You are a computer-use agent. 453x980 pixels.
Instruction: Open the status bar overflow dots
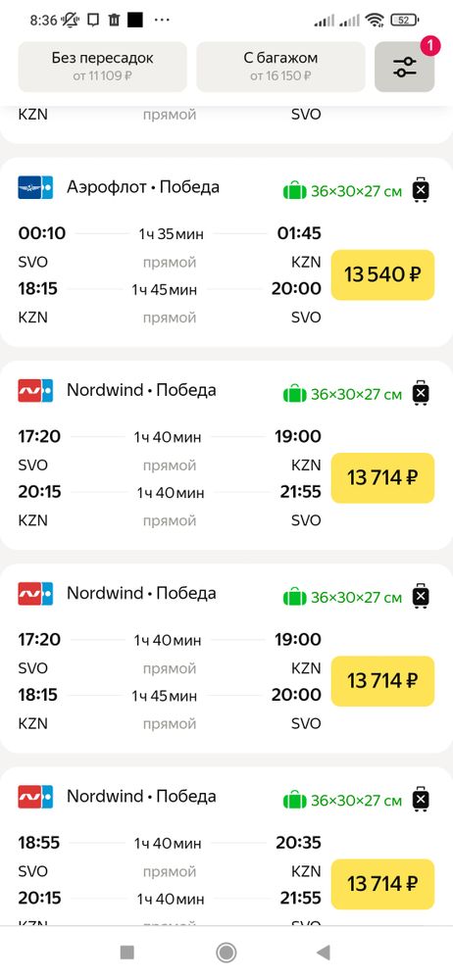(x=162, y=20)
